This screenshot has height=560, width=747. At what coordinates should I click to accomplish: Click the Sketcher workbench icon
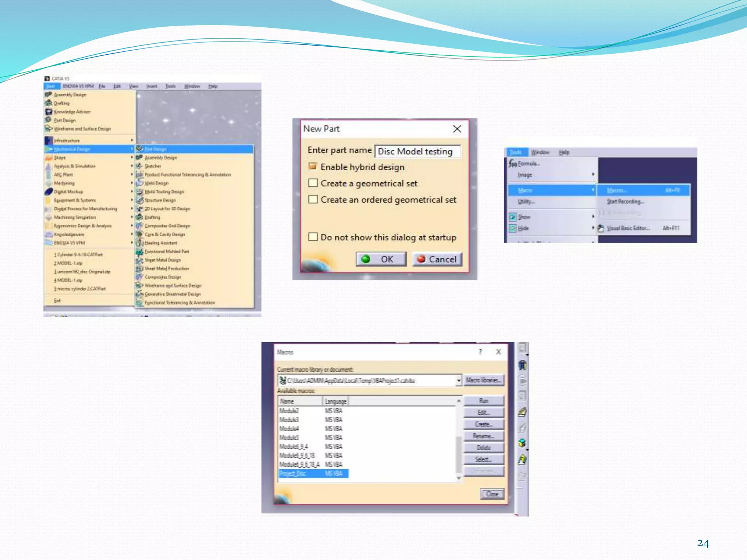(139, 166)
